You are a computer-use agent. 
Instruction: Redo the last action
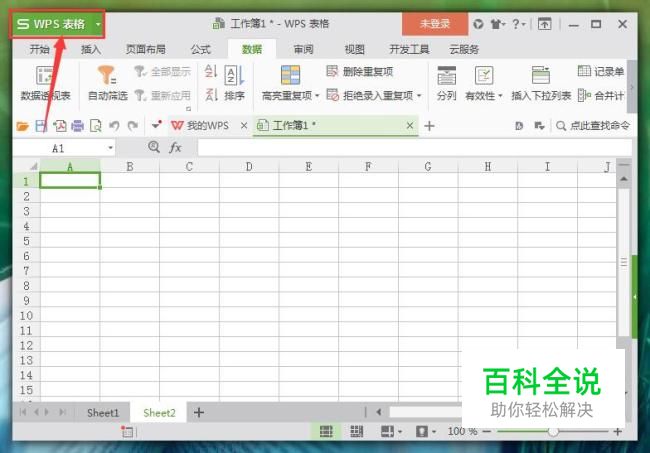[133, 126]
